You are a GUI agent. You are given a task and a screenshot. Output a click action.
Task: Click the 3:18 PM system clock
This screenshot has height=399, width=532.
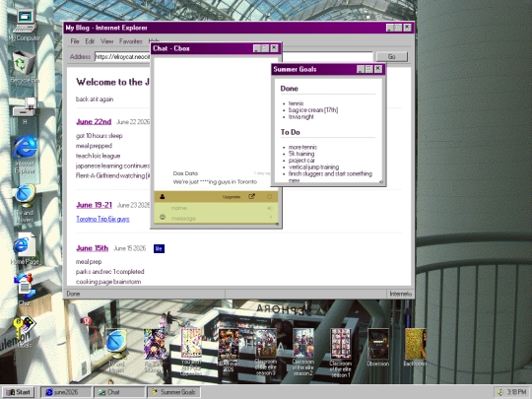516,392
